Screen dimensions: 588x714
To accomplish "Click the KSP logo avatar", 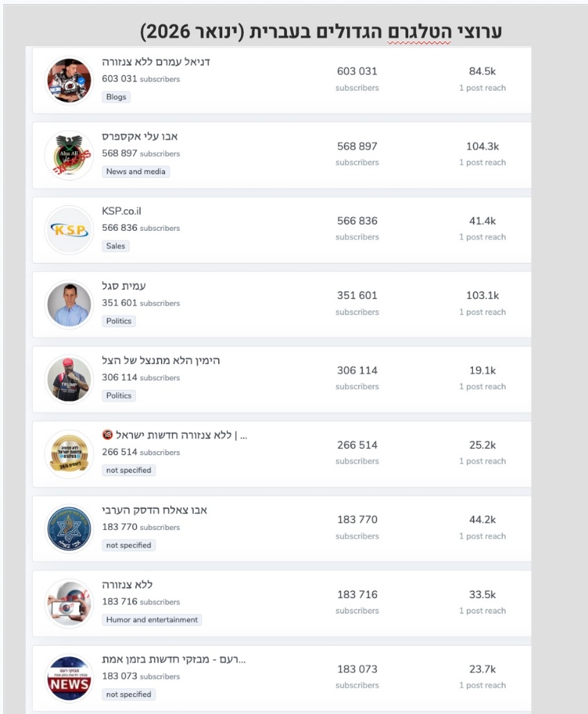I will (x=69, y=230).
